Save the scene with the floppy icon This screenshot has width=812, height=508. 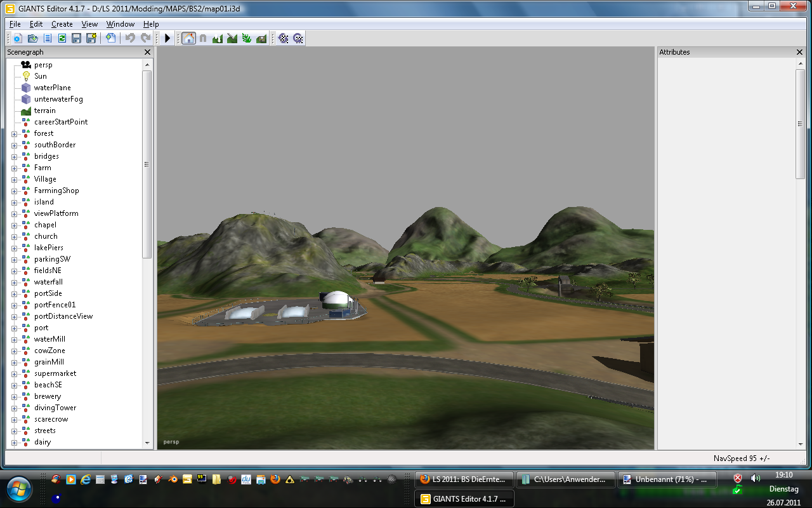click(x=76, y=38)
